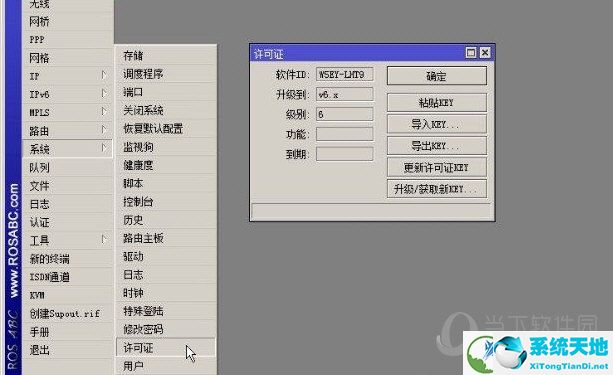This screenshot has width=613, height=375.
Task: Open the PPP menu item
Action: point(67,39)
